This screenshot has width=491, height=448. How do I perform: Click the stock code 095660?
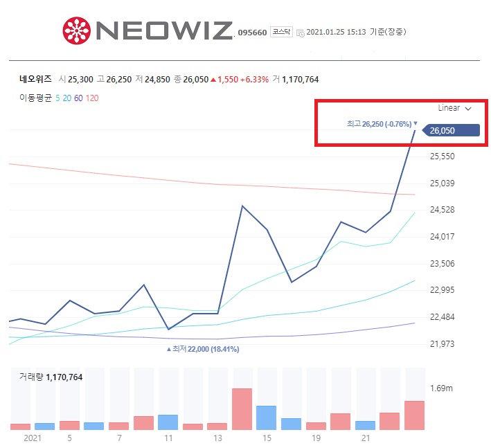252,33
